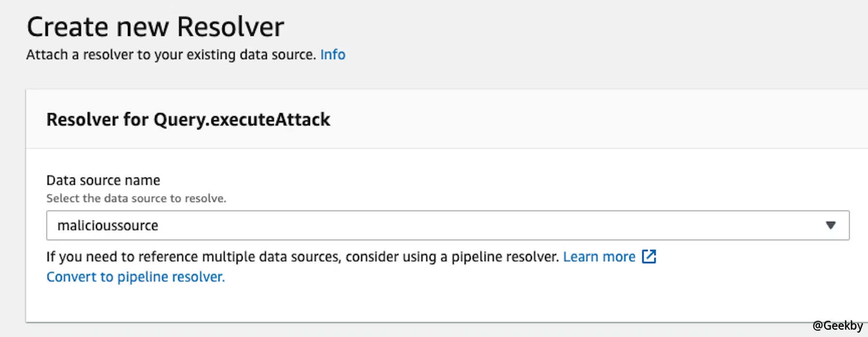Click empty panel space below Convert link
Viewport: 868px width, 337px height.
coord(436,303)
